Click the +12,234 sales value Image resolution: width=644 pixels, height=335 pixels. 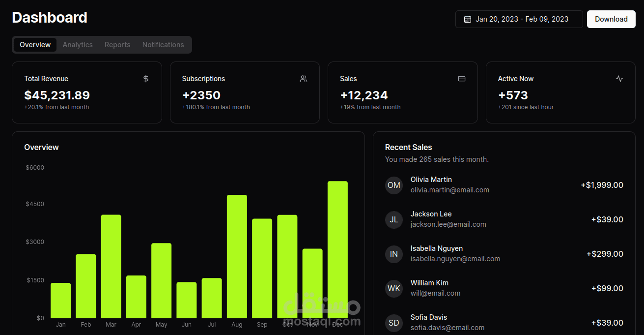[x=364, y=95]
